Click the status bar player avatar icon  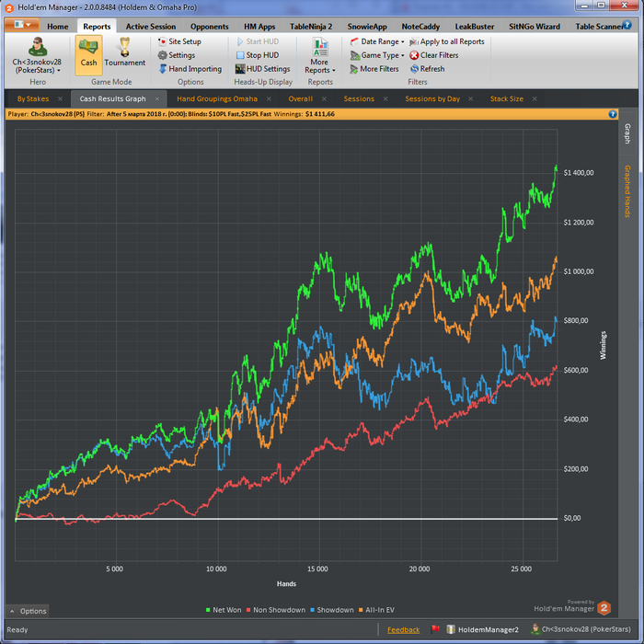click(x=535, y=628)
